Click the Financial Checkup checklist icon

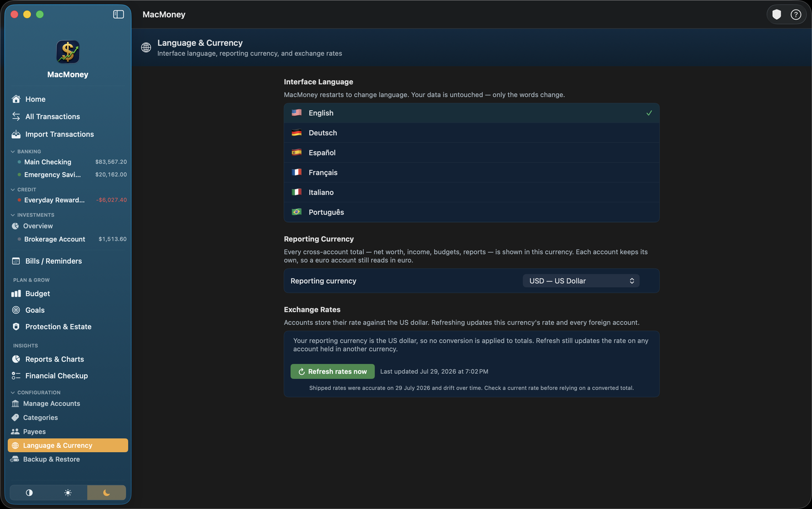pos(16,376)
